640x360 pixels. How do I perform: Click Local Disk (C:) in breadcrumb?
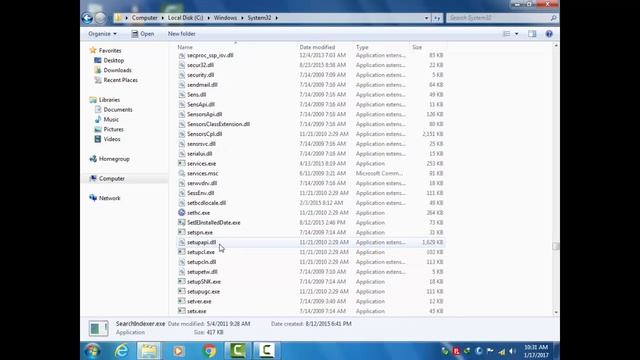click(x=185, y=18)
